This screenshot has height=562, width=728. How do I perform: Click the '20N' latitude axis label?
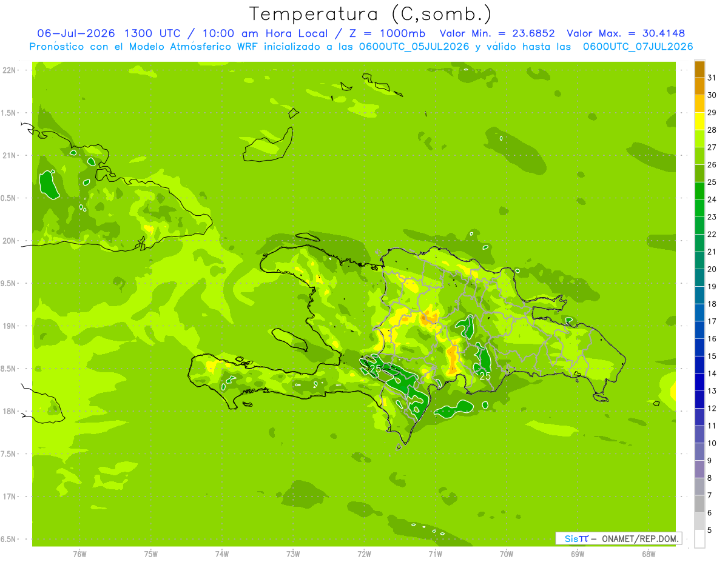pyautogui.click(x=8, y=241)
